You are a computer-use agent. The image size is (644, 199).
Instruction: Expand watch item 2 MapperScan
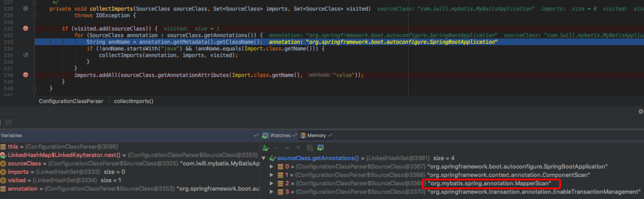(271, 184)
